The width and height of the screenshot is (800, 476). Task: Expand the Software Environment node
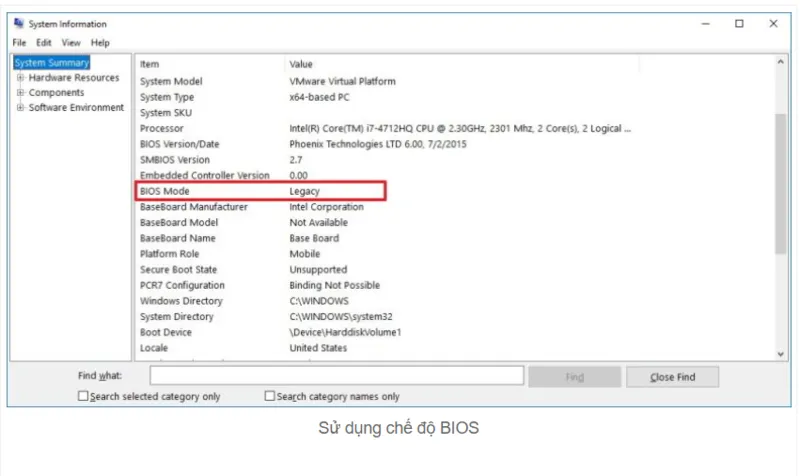pos(20,107)
